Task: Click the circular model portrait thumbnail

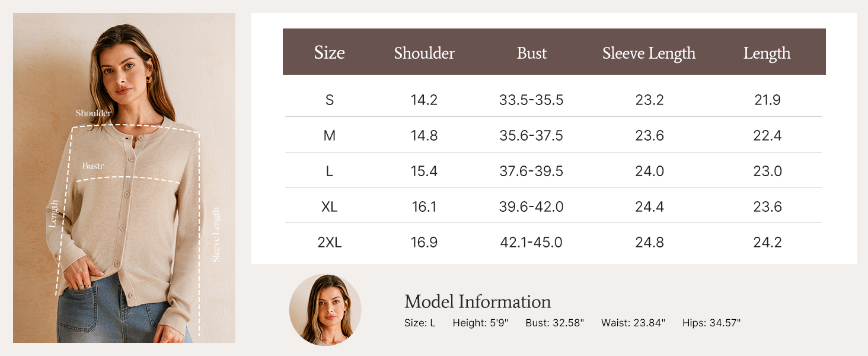Action: coord(325,310)
